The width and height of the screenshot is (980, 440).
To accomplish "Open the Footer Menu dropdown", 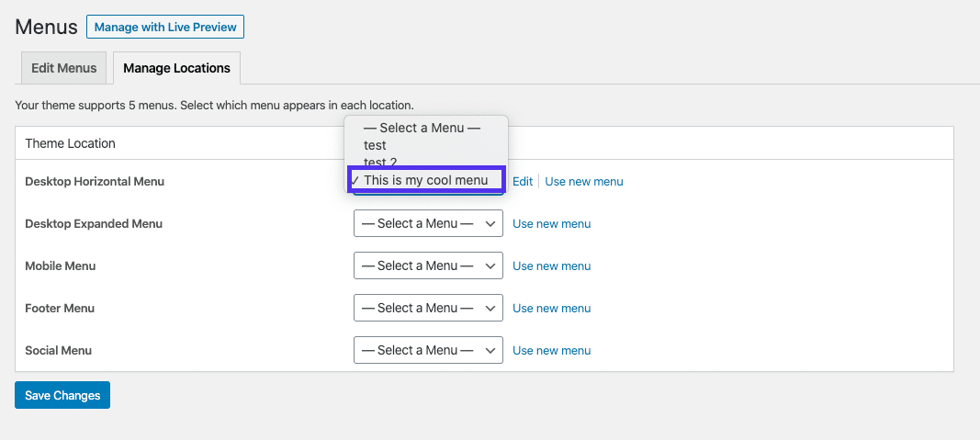I will 428,308.
